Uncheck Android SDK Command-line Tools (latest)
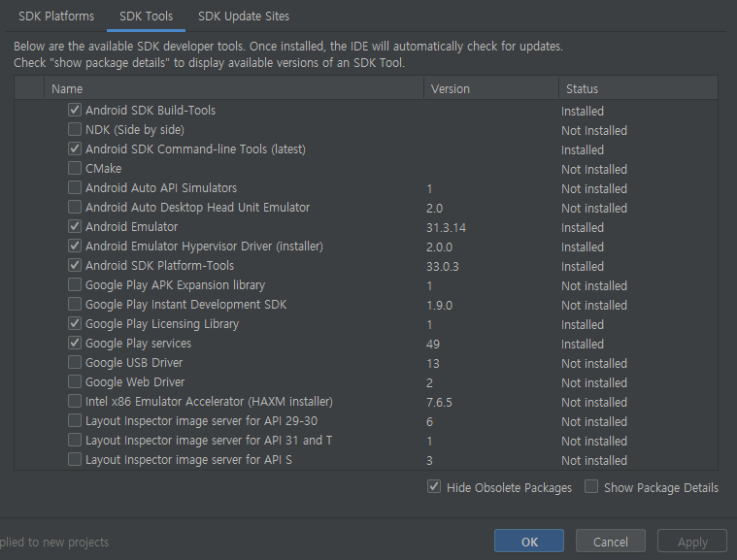The height and width of the screenshot is (560, 737). click(74, 148)
